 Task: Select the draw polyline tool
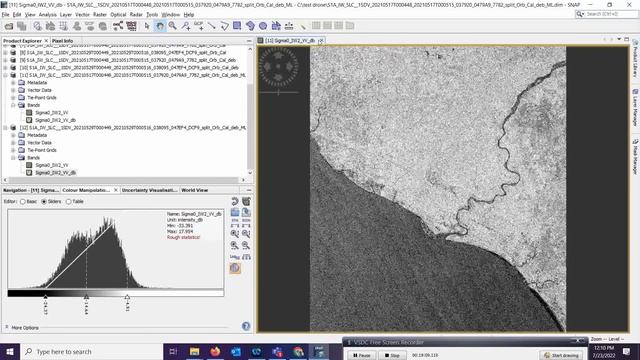click(x=224, y=26)
